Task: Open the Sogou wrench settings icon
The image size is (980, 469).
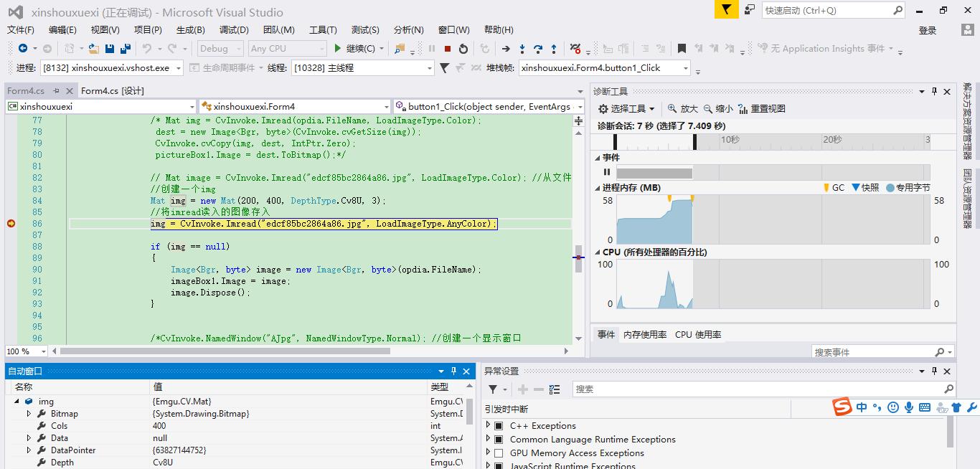Action: [972, 407]
